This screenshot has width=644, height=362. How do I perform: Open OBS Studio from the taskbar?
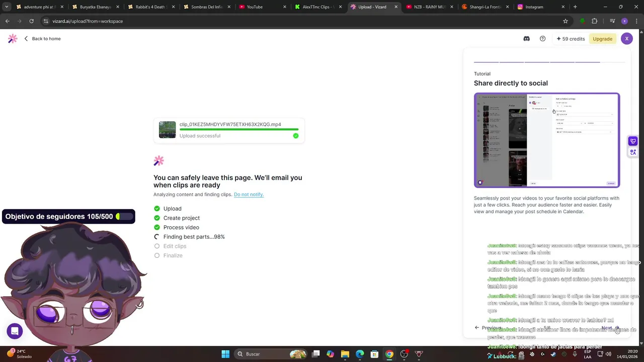(404, 354)
